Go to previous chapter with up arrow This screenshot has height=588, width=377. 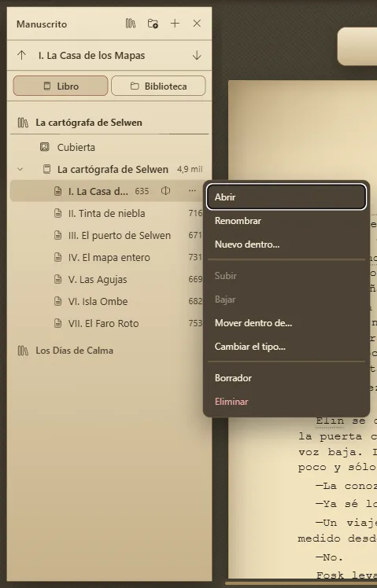coord(21,56)
